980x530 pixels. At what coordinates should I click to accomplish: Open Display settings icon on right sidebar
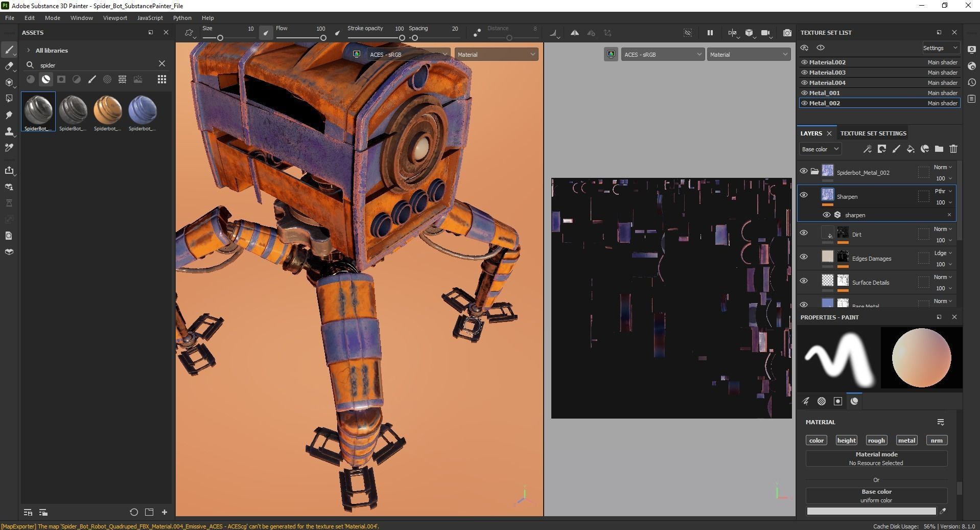point(971,50)
